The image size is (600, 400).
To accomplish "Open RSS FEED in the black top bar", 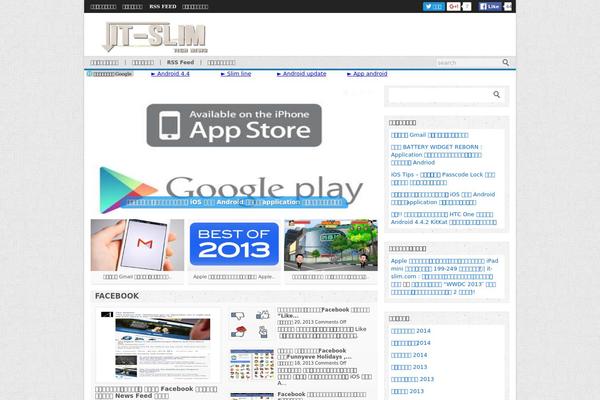I will click(163, 7).
